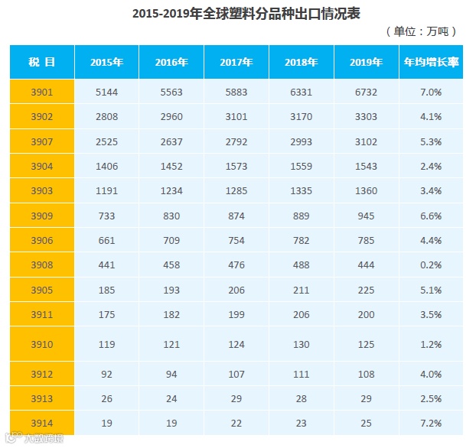The height and width of the screenshot is (448, 476).
Task: Select the 2018年 column header
Action: click(x=302, y=62)
